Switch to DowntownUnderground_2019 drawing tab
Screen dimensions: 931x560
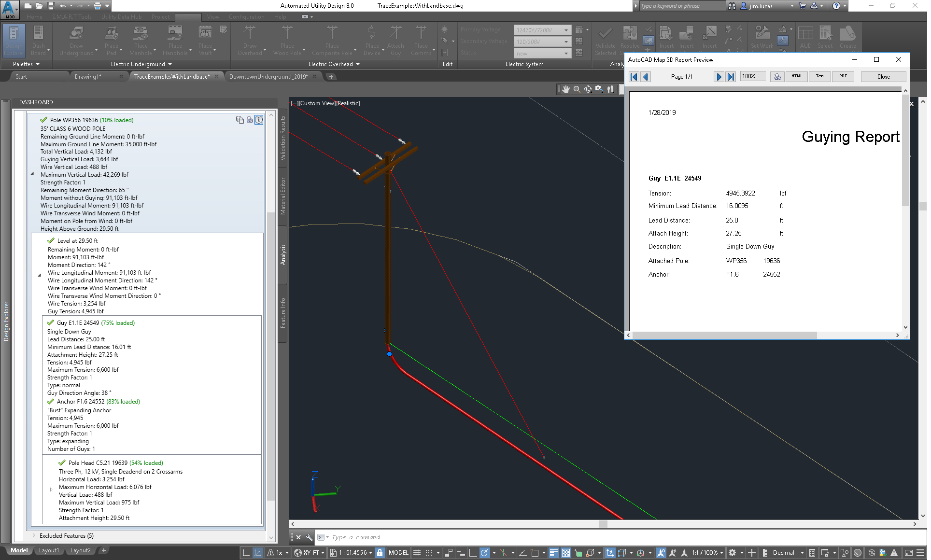click(x=268, y=77)
